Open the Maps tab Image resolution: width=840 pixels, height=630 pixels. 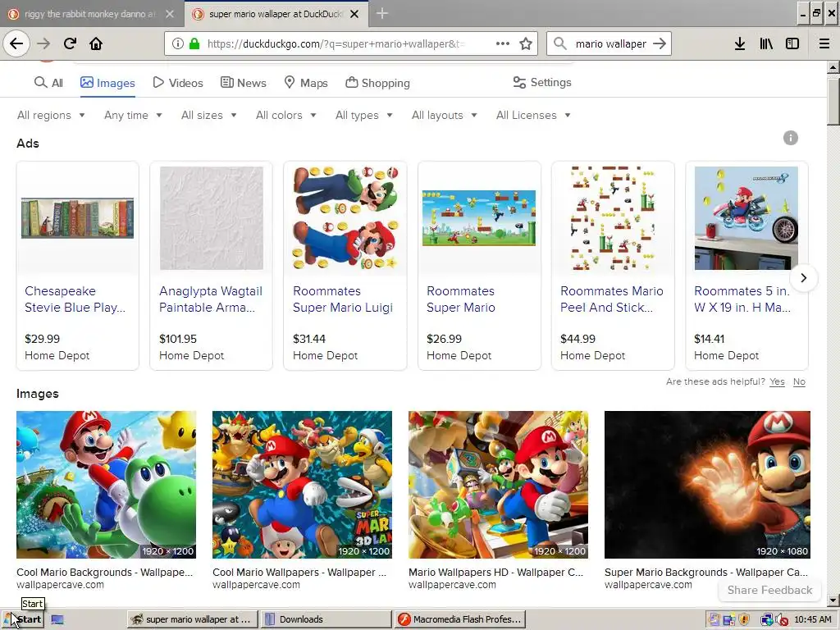coord(305,83)
